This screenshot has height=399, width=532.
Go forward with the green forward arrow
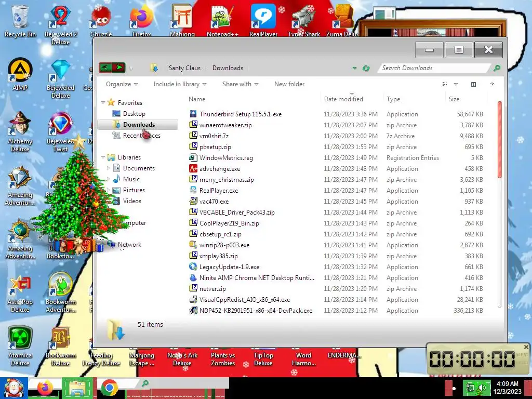119,68
